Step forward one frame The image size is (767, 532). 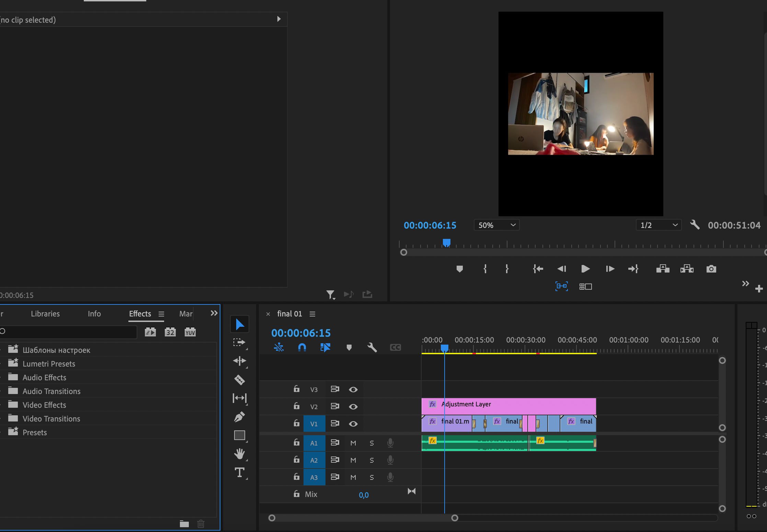610,269
